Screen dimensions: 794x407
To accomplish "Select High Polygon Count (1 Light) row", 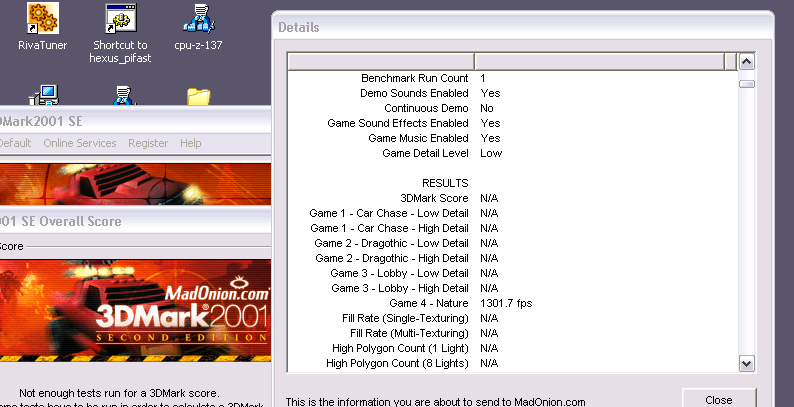I will tap(512, 348).
